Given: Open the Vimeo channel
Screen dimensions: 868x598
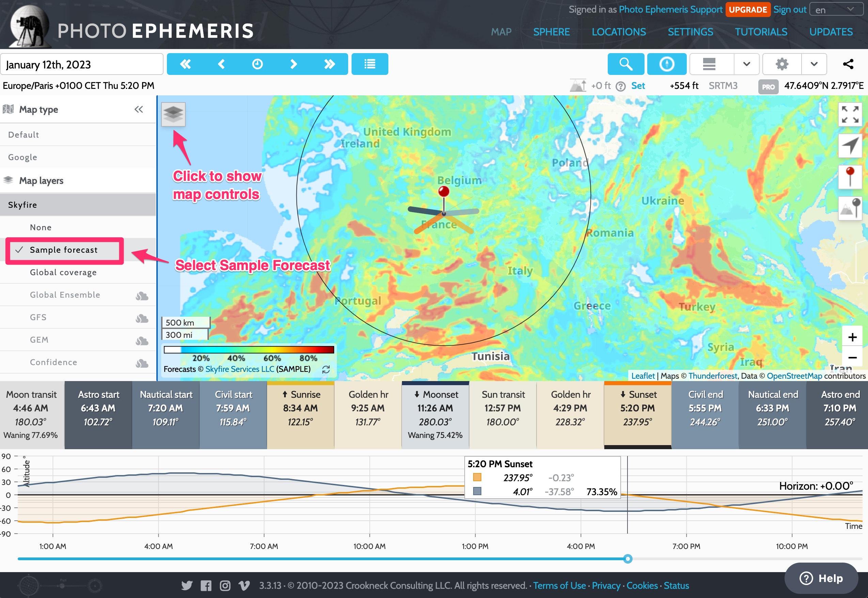Looking at the screenshot, I should (244, 585).
